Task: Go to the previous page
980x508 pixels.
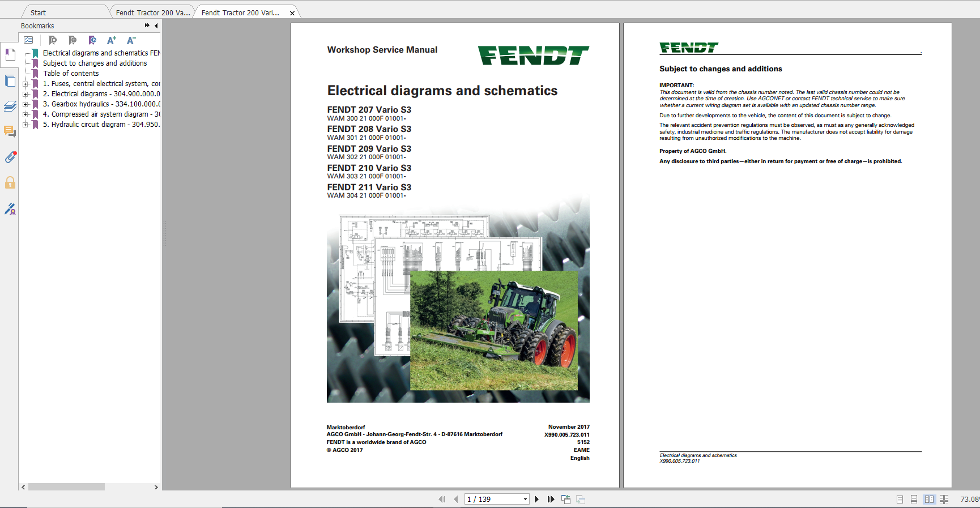Action: [x=455, y=499]
